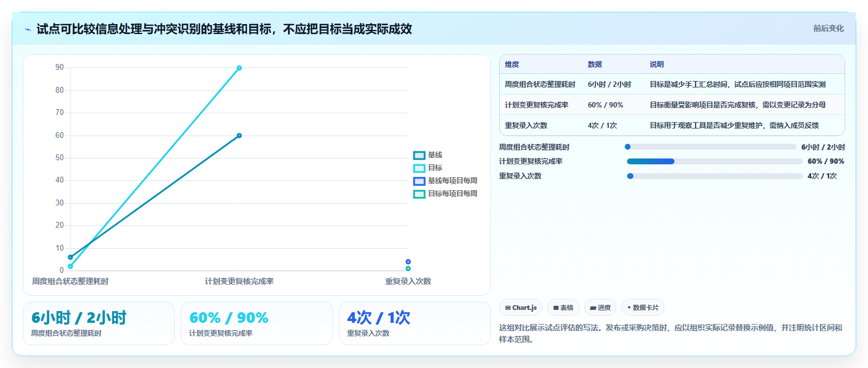868x368 pixels.
Task: Click the footer note starting 这组对比展示试点评估
Action: [x=670, y=333]
